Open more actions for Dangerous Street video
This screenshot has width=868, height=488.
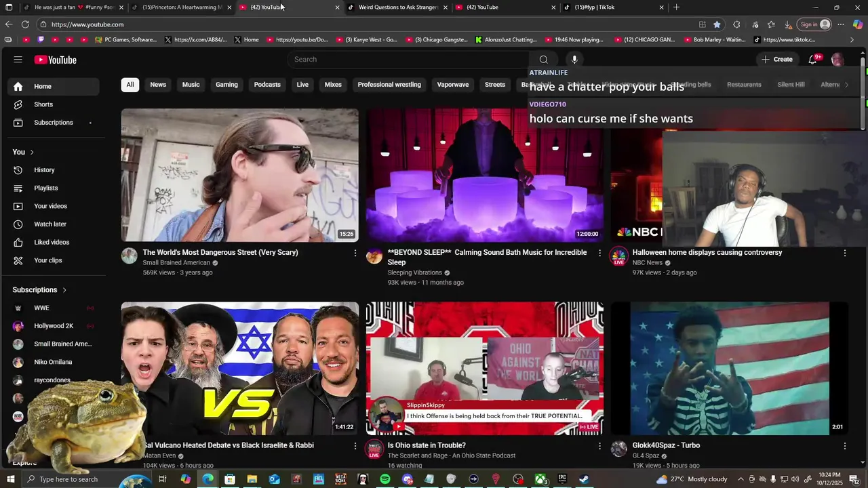tap(355, 253)
